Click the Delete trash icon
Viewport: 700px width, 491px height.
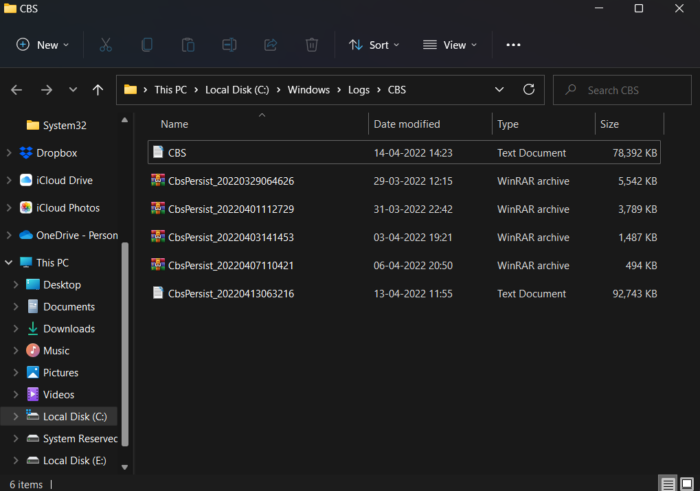(x=312, y=45)
